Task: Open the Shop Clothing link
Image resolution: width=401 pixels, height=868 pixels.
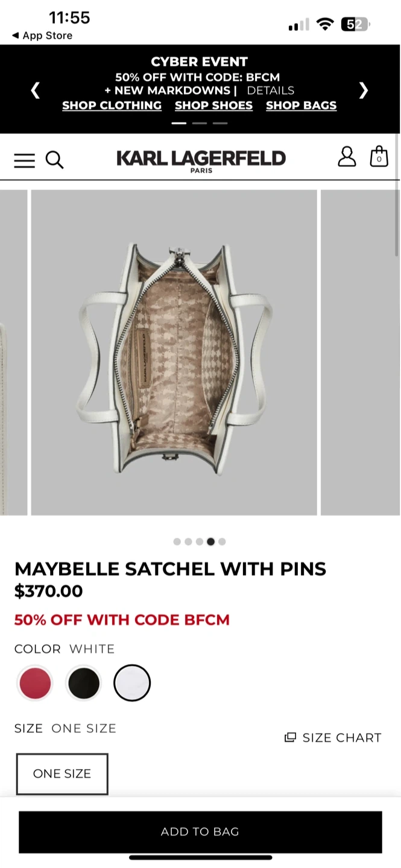Action: click(112, 105)
